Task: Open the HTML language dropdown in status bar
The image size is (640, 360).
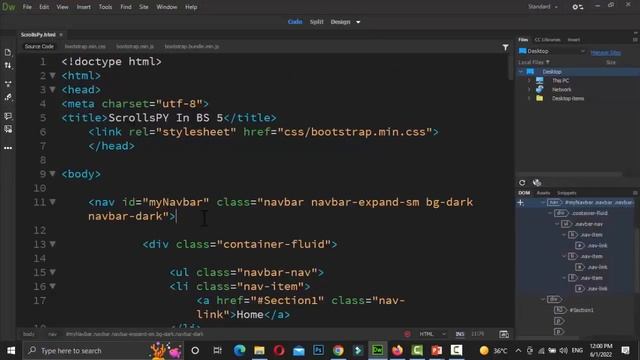Action: click(x=432, y=334)
